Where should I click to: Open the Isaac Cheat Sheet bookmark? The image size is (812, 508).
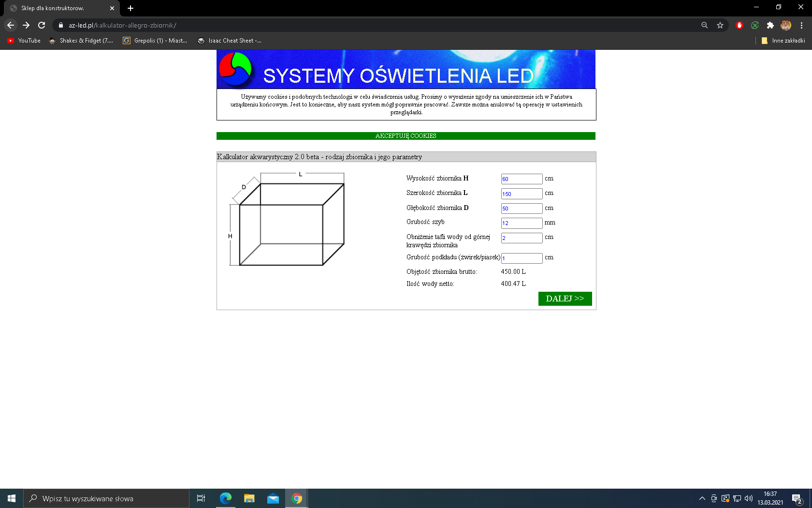pos(230,41)
